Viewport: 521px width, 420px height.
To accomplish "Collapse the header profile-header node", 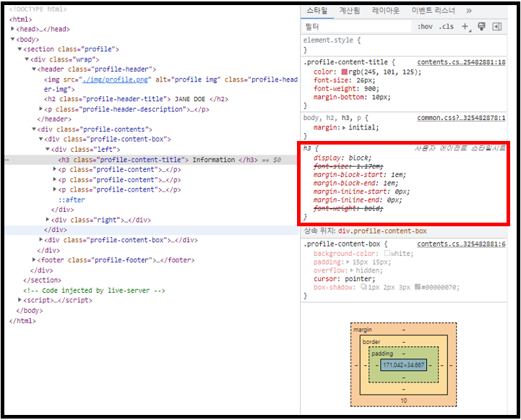I will tap(34, 69).
